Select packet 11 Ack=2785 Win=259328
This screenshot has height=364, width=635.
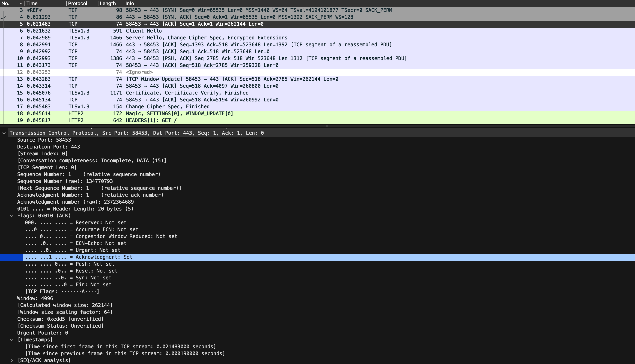[x=317, y=65]
